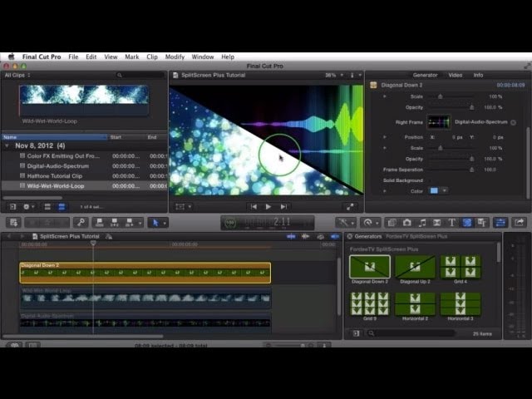Click the Right Frame image well
The image size is (532, 399).
click(439, 122)
